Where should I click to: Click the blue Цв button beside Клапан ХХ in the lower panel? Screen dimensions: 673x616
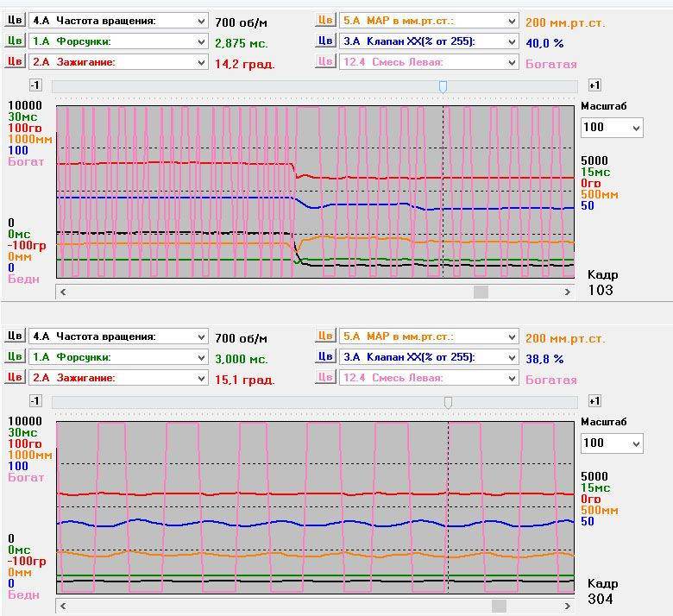click(324, 356)
